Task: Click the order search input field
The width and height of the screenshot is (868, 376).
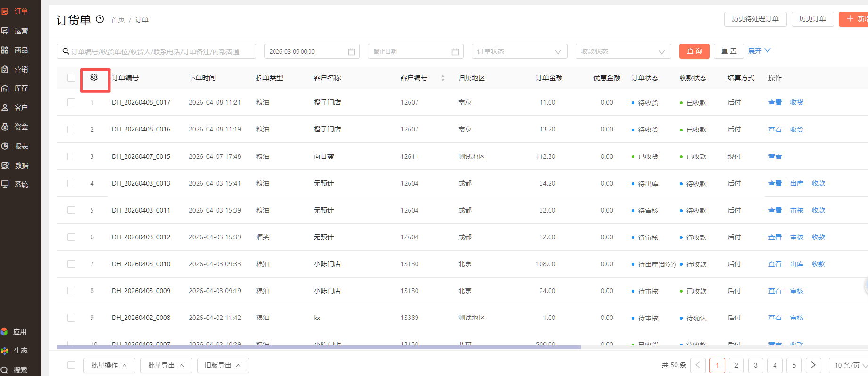Action: click(x=157, y=51)
